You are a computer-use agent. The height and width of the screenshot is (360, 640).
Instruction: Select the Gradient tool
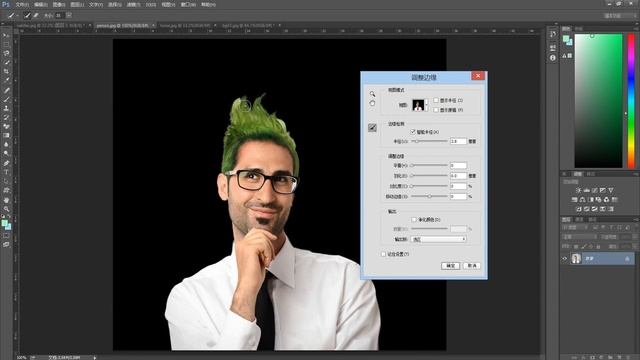click(6, 136)
